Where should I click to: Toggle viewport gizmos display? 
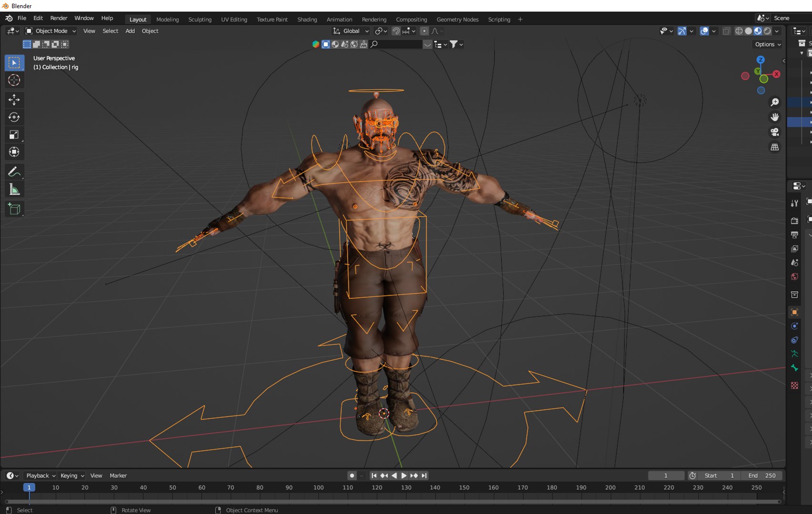click(x=682, y=31)
